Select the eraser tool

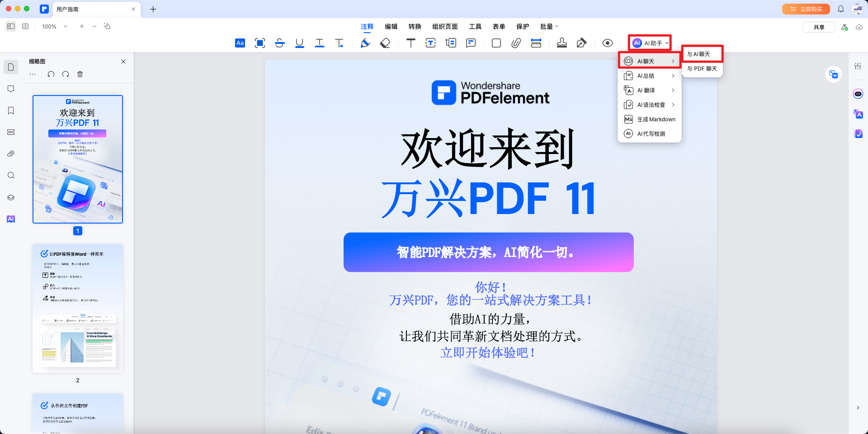pyautogui.click(x=385, y=43)
